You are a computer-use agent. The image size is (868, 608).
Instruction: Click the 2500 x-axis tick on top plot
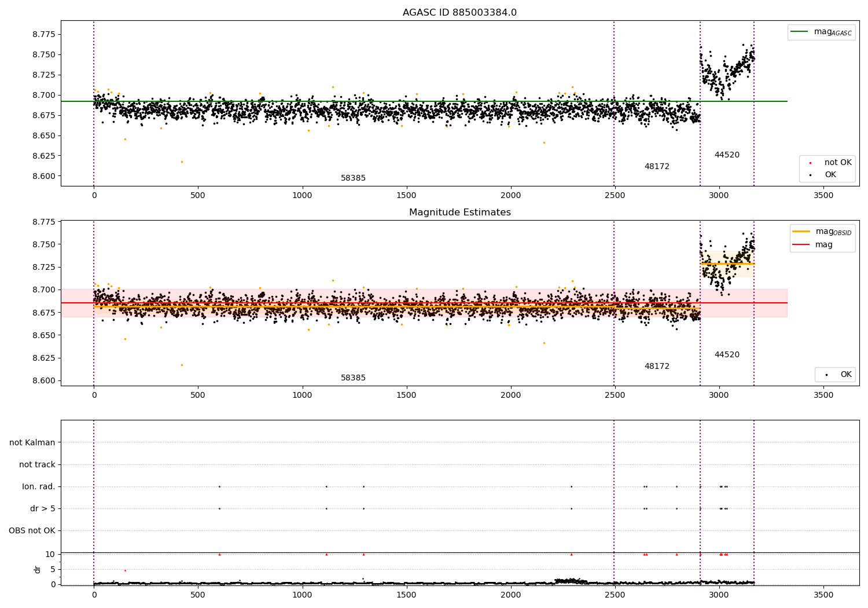pyautogui.click(x=615, y=195)
